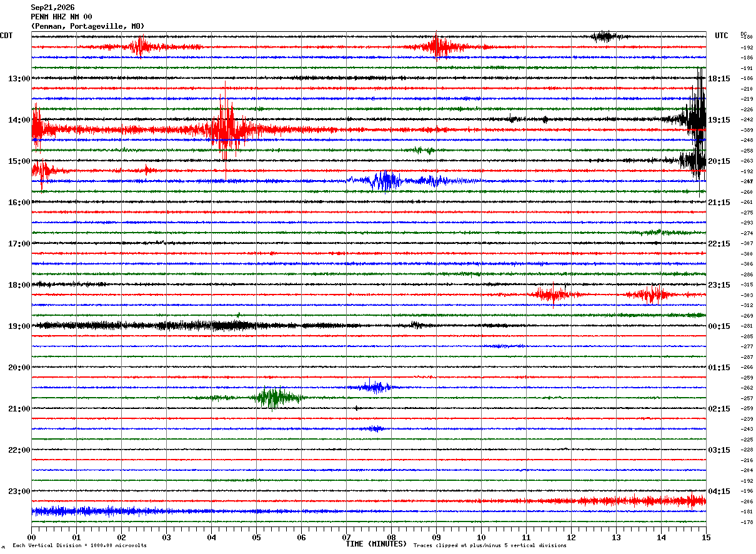Click the green waveform burst after 20:00
The height and width of the screenshot is (554, 756).
tap(275, 397)
